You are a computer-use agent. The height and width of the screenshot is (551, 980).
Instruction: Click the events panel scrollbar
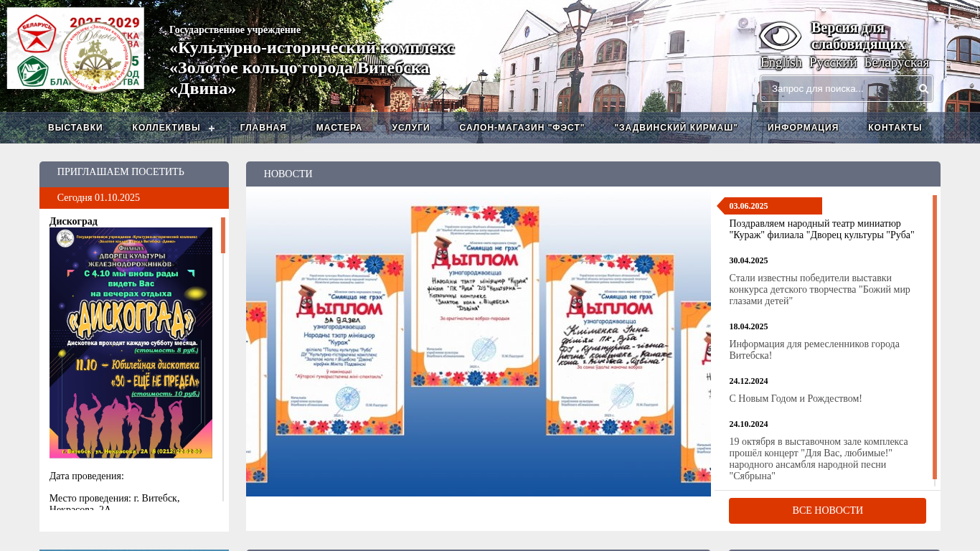[x=223, y=235]
